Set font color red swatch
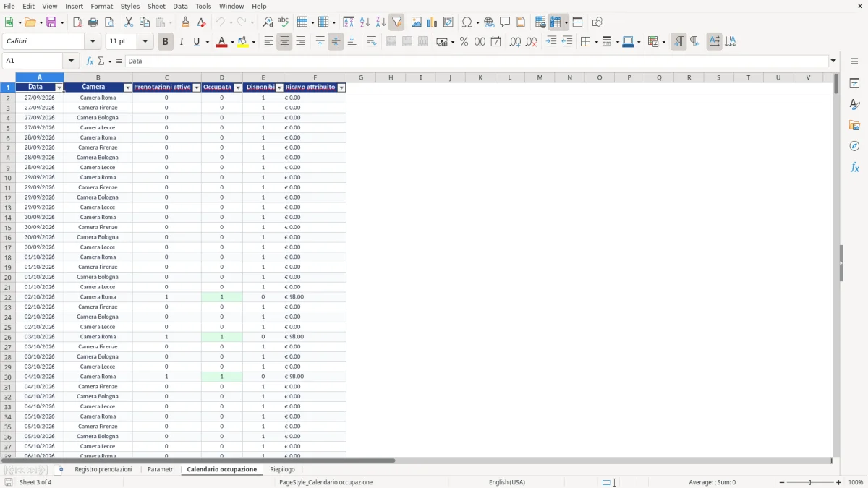This screenshot has width=868, height=488. point(221,42)
